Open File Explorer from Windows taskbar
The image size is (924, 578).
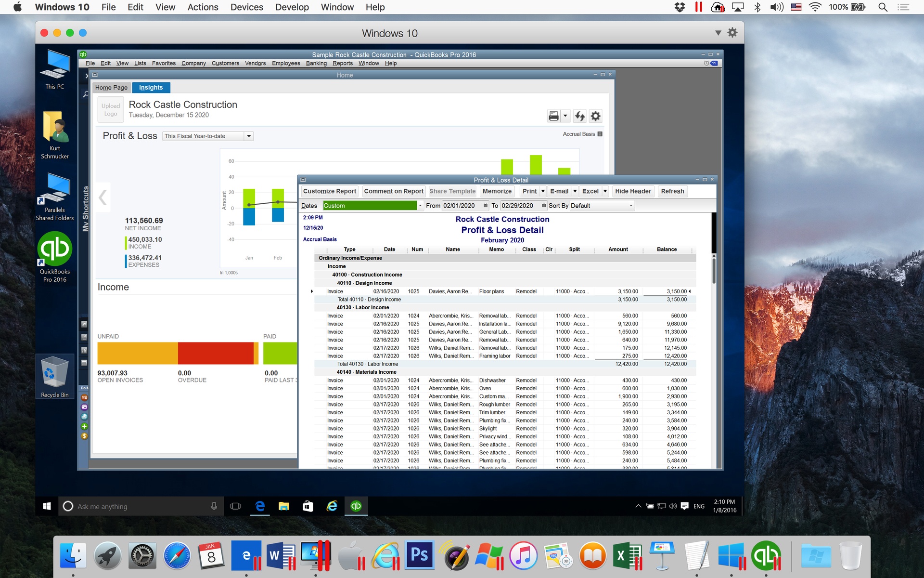point(284,506)
